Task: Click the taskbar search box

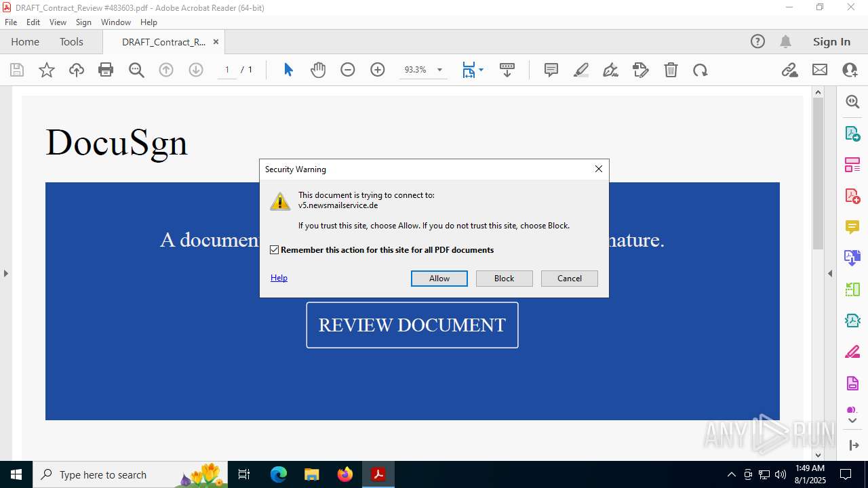Action: point(130,474)
